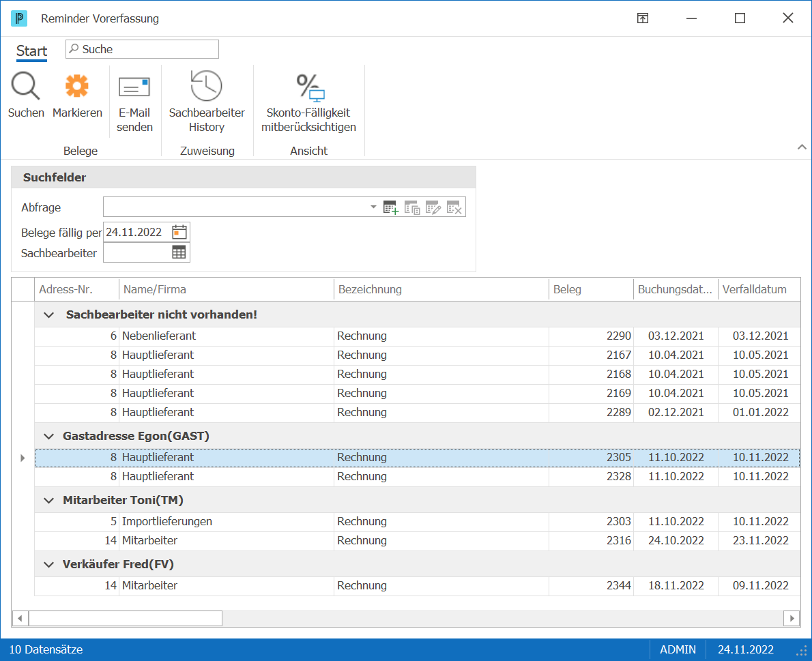Viewport: 812px width, 661px height.
Task: Collapse 'Sachbearbeiter nicht vorhanden!' group
Action: click(48, 314)
